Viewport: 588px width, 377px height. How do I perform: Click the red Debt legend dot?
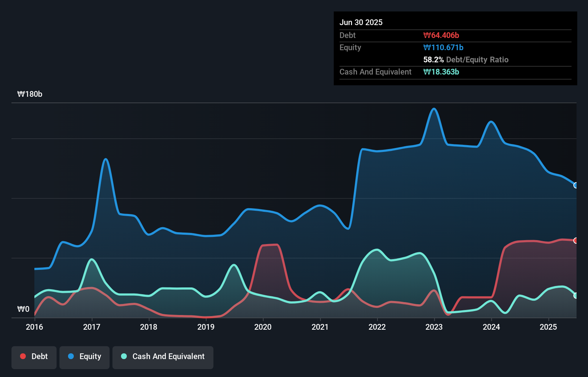pyautogui.click(x=23, y=356)
